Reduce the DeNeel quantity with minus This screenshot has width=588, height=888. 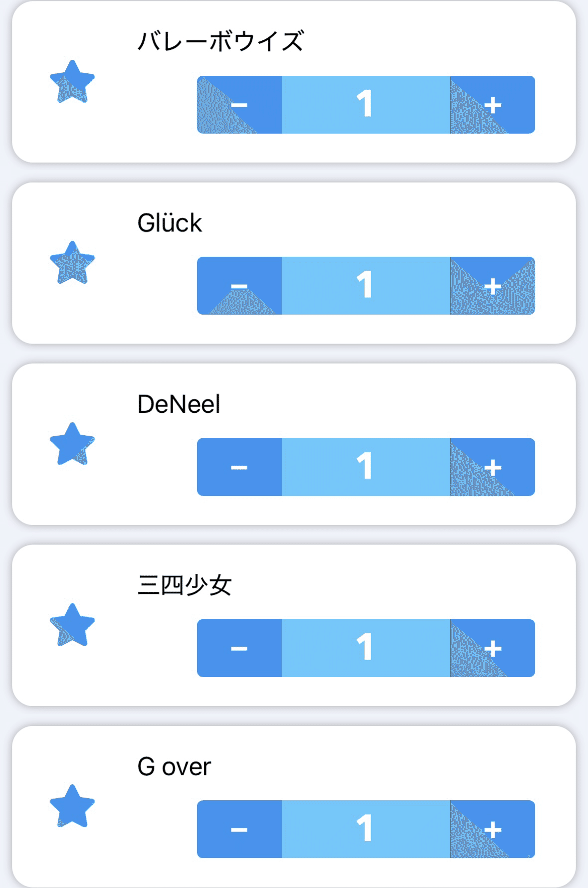point(239,467)
